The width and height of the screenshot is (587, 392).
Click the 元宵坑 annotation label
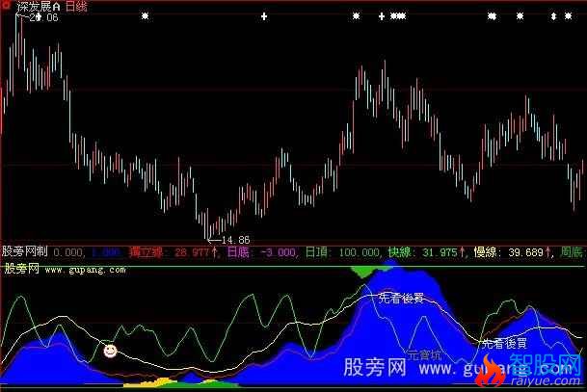pyautogui.click(x=424, y=354)
